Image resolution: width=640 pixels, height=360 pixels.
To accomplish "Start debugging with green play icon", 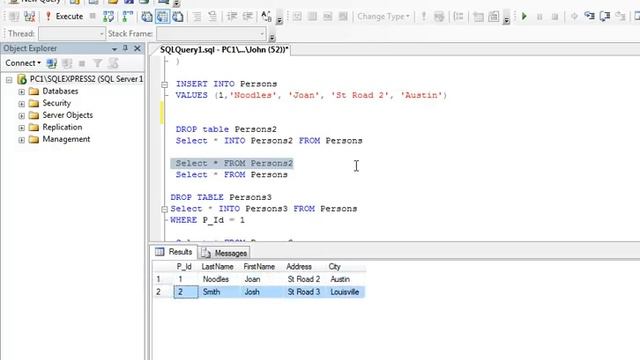I will pos(524,16).
